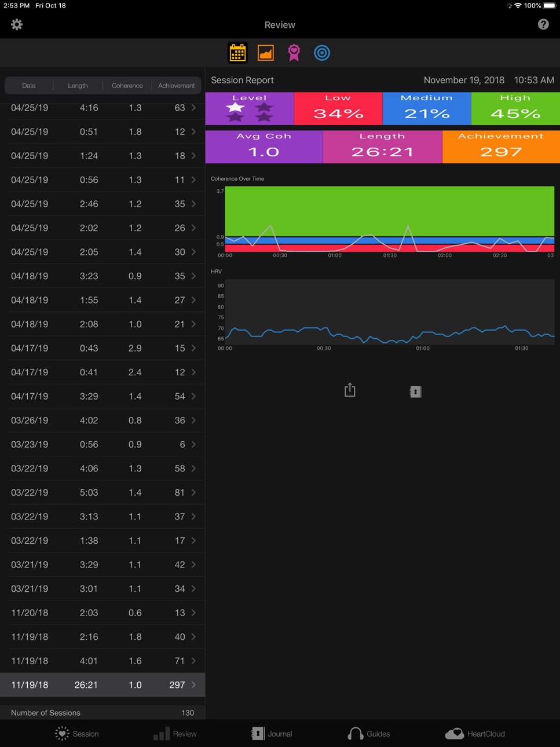This screenshot has width=560, height=747.
Task: Open the Guides tab
Action: (x=369, y=734)
